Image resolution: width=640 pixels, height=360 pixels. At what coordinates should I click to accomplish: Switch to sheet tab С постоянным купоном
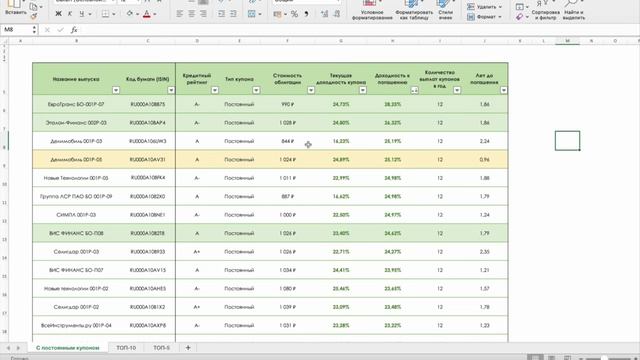coord(67,348)
